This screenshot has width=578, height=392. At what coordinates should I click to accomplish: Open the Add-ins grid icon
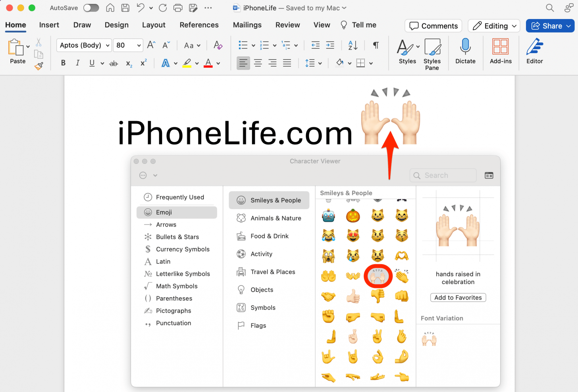[x=500, y=47]
